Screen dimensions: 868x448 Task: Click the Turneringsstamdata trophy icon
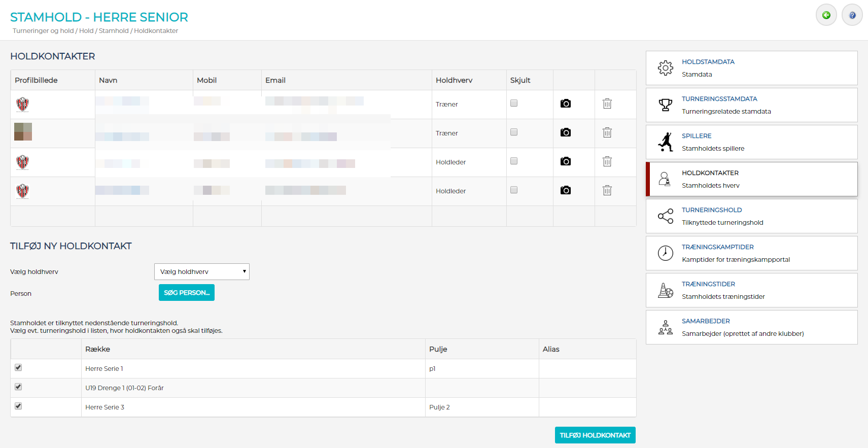665,105
